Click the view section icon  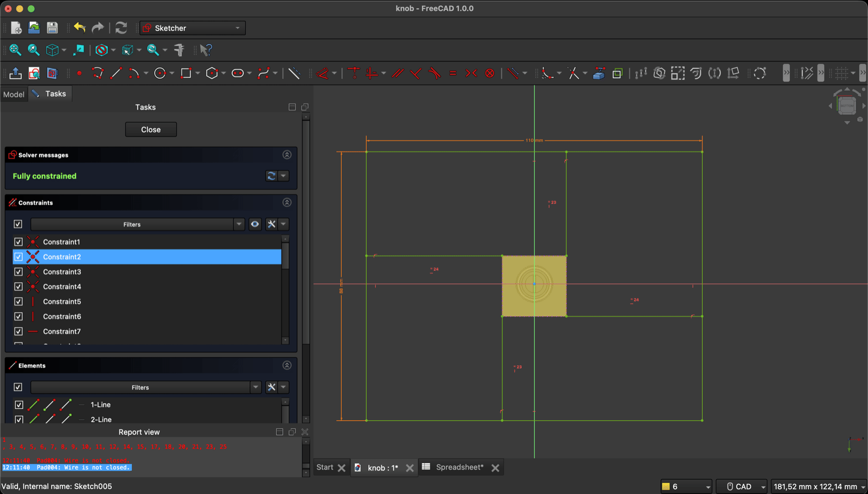[x=52, y=73]
